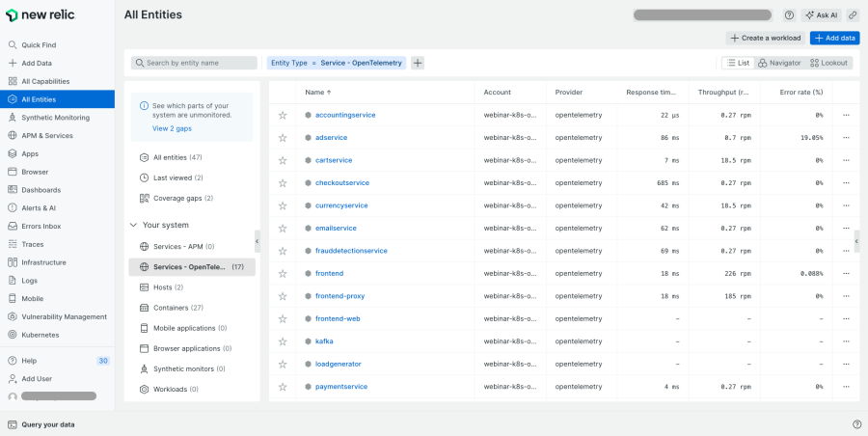Open the frontend-web entity link
The image size is (868, 436).
pos(338,319)
